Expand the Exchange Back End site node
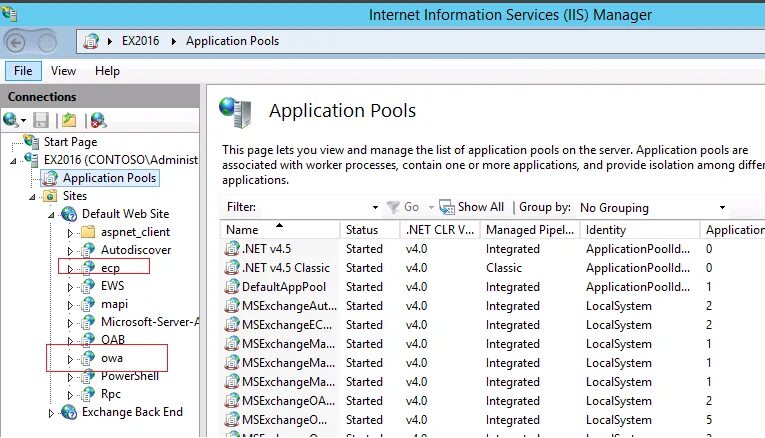Viewport: 765px width, 438px height. [51, 413]
